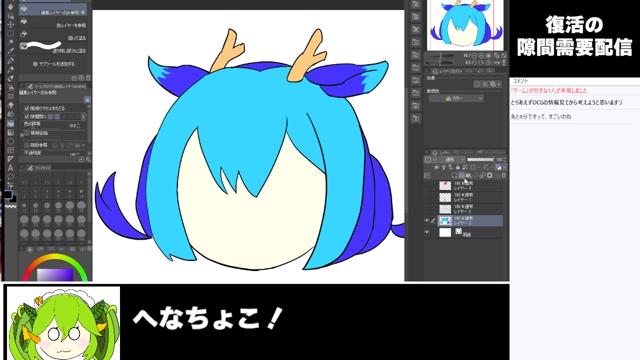Hide the selected blue hair layer
Image resolution: width=640 pixels, height=360 pixels.
(427, 220)
